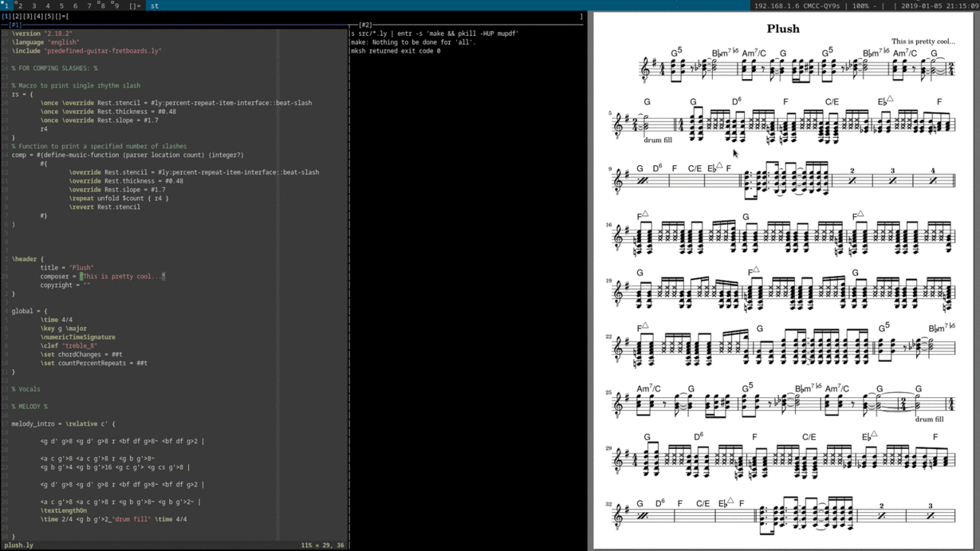
Task: Select tmux window [1] in terminal
Action: coord(6,16)
